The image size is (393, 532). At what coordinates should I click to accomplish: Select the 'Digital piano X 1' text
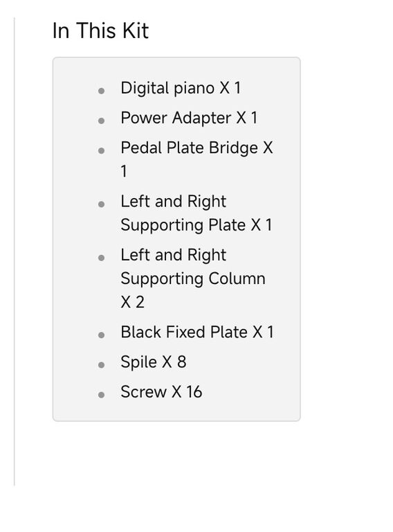[x=181, y=88]
